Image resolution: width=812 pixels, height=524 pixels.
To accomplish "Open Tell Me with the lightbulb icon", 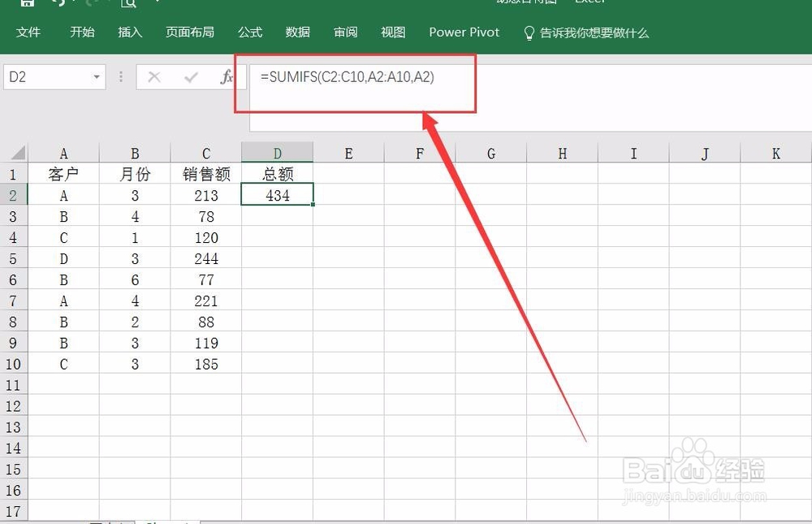I will 529,33.
